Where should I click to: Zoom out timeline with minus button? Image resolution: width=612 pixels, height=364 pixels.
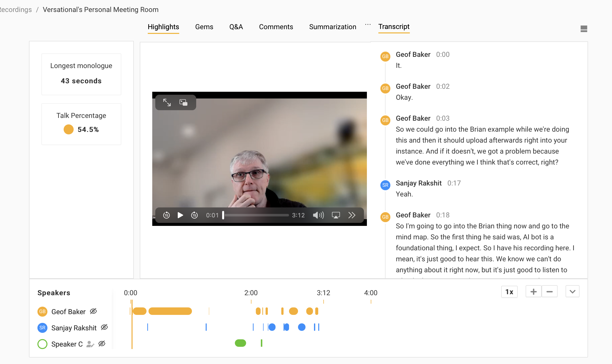pos(549,292)
